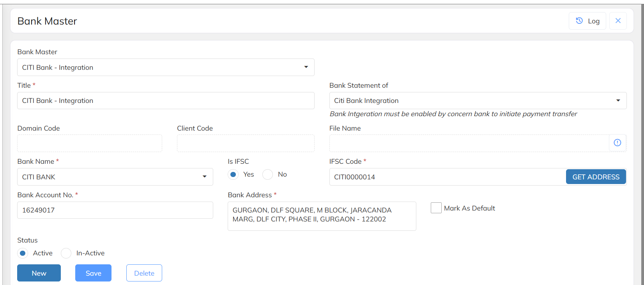Click the Bank Master page heading

coord(47,21)
